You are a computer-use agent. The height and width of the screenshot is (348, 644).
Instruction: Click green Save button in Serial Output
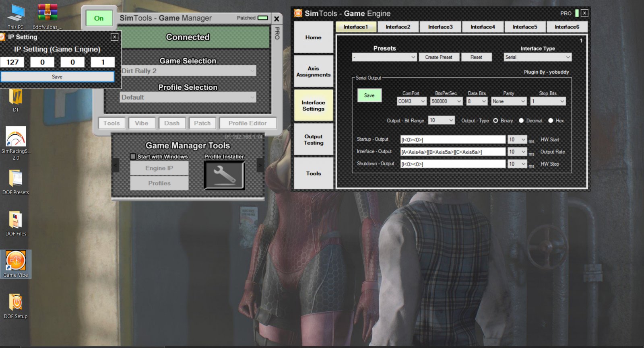click(369, 95)
